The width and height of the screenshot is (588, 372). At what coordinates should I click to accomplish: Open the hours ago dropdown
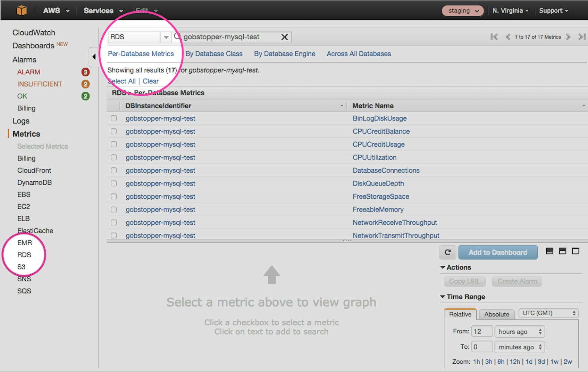(519, 331)
